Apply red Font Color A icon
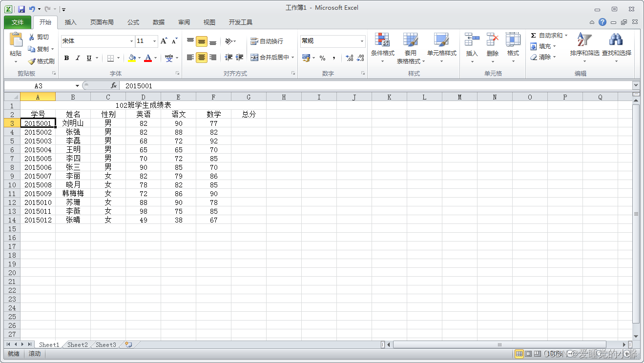Screen dimensions: 644x363 click(x=148, y=58)
